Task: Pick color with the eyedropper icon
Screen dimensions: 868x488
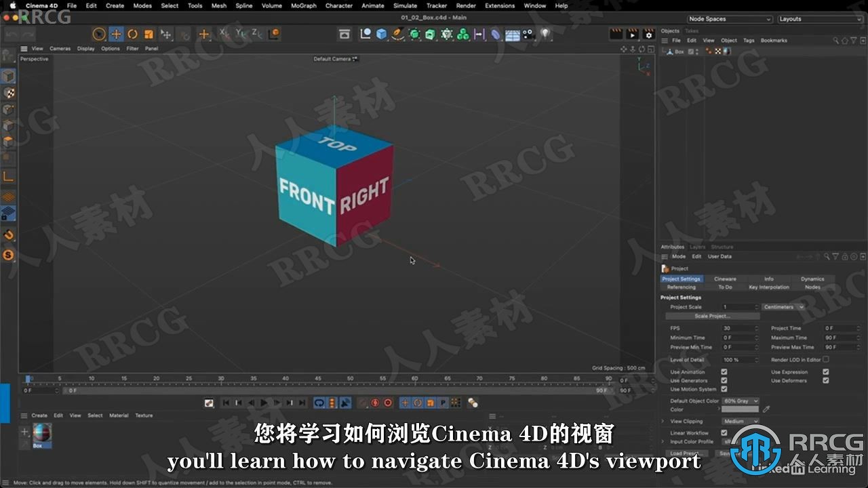Action: click(766, 409)
